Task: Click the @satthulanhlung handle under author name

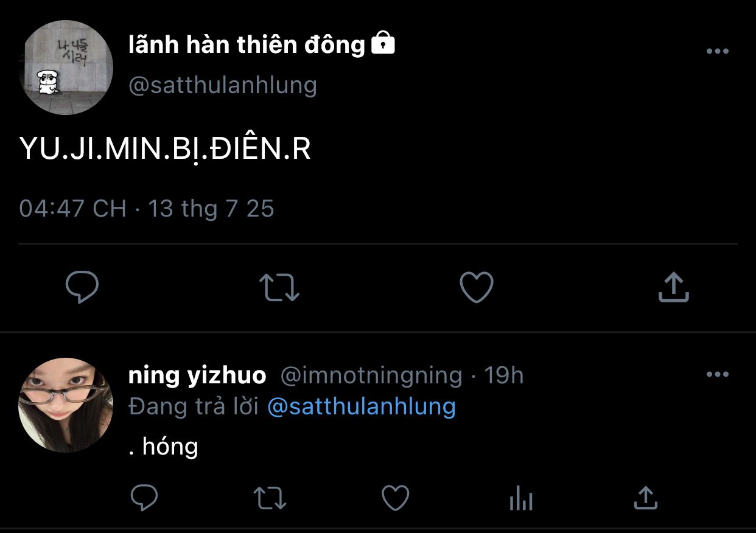Action: [x=223, y=85]
